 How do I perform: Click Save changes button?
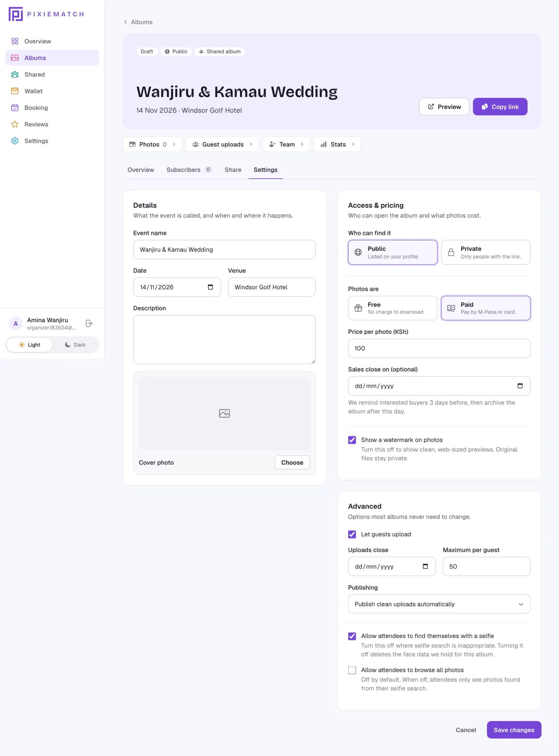514,730
